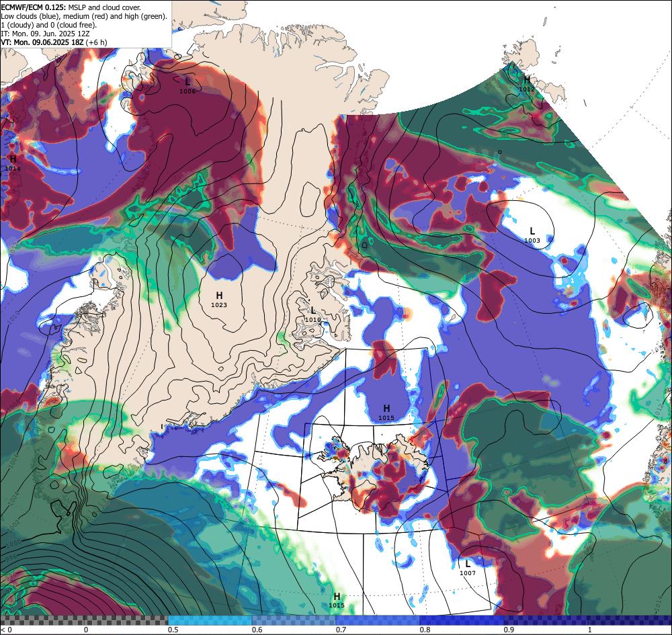This screenshot has height=635, width=672.
Task: Click the high pressure marker H 1012
Action: coord(527,83)
